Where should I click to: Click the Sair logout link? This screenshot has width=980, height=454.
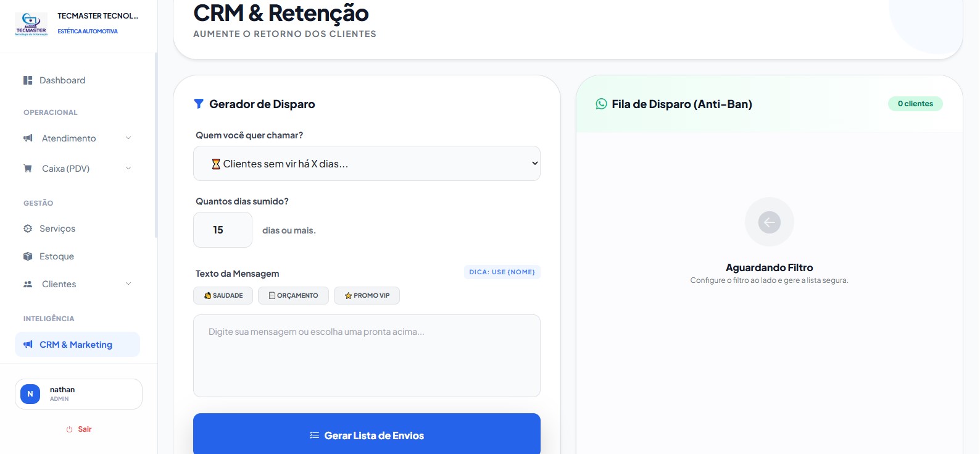pos(79,429)
